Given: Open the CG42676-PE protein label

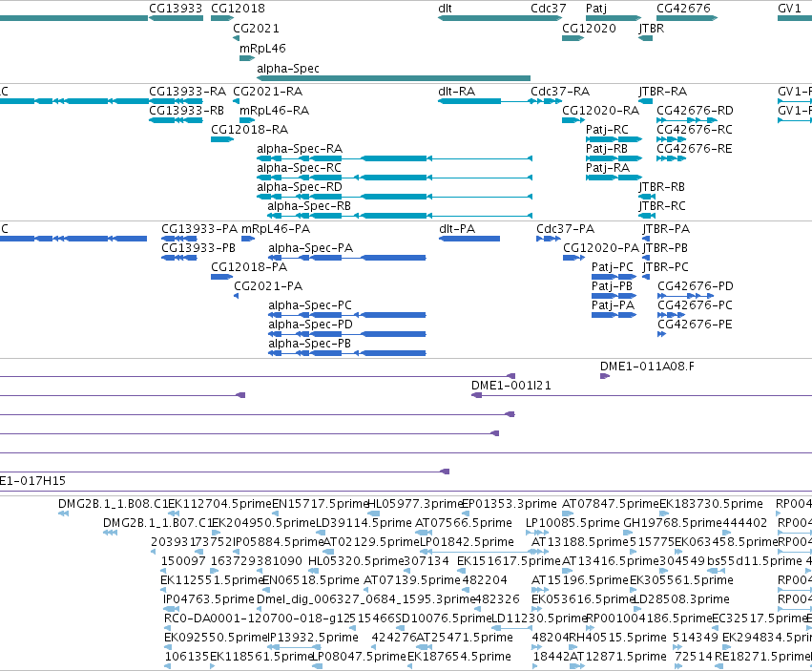Looking at the screenshot, I should point(695,325).
